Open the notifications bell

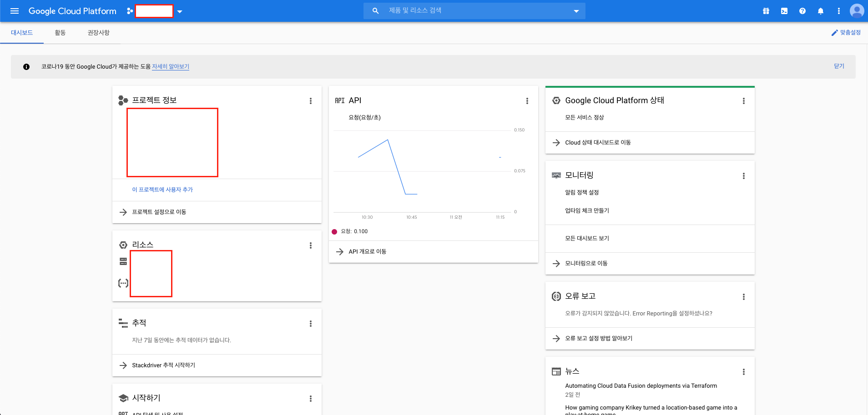click(x=821, y=11)
